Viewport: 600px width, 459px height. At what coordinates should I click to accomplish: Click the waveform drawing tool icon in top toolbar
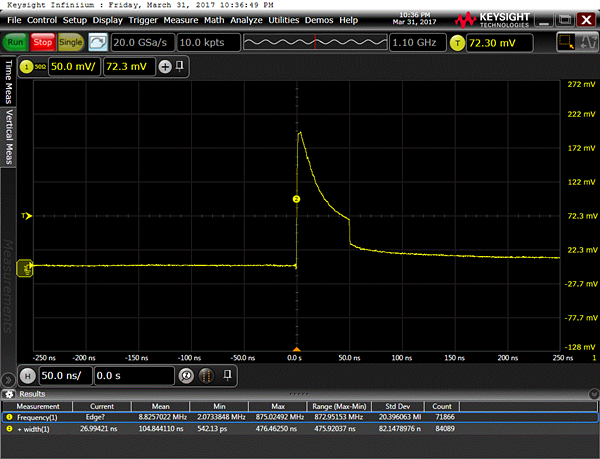coord(587,42)
